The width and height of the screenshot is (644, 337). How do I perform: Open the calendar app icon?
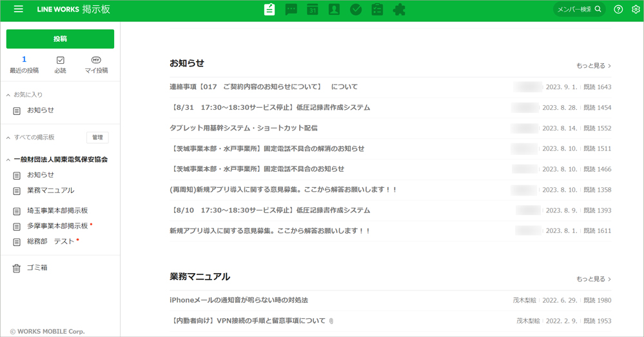313,10
